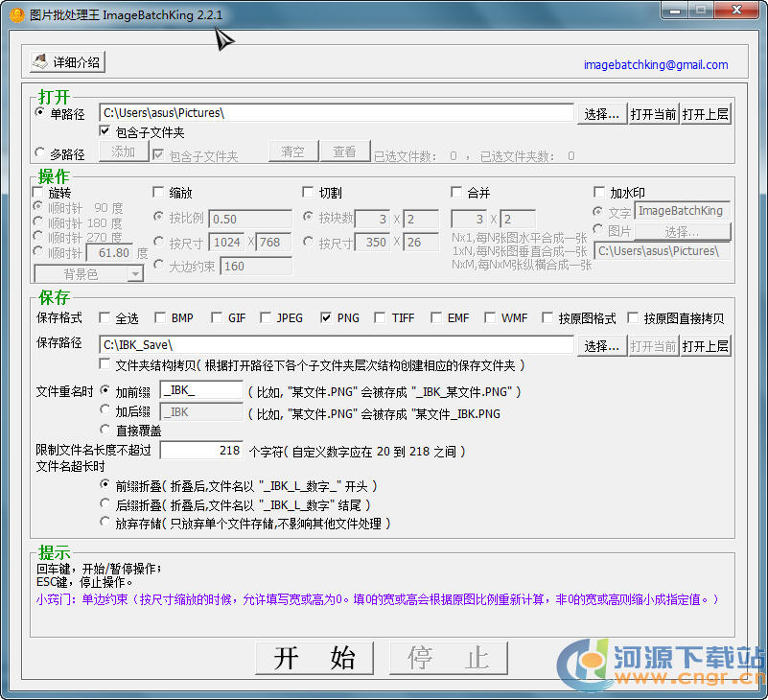Select the 多路径 multi-path radio button

click(40, 153)
